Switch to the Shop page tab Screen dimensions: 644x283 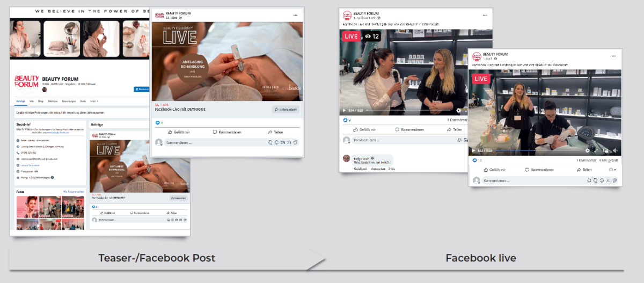40,101
